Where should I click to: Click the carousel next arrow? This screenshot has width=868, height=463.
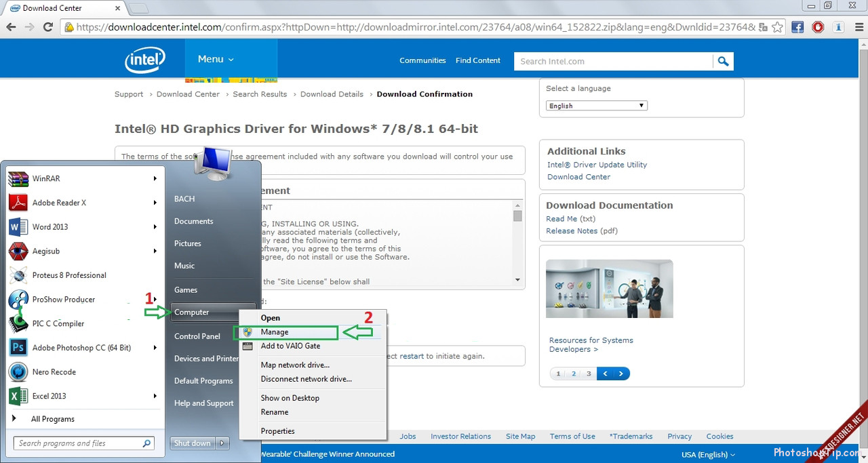[x=621, y=374]
